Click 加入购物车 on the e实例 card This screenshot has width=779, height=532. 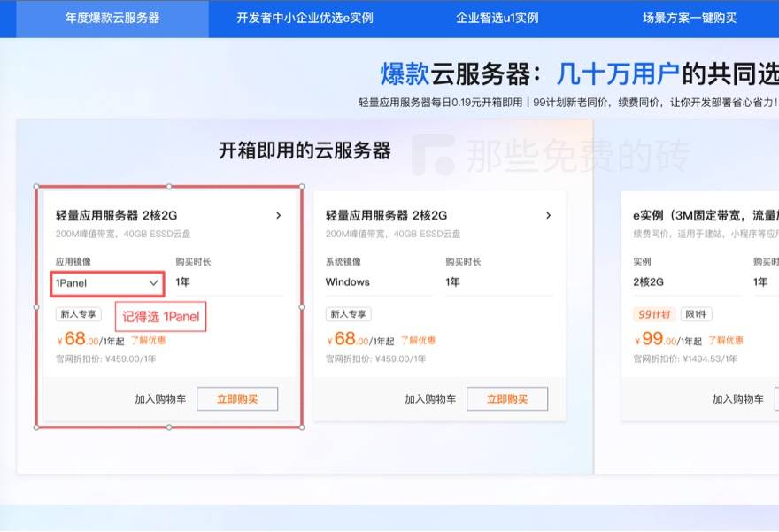pyautogui.click(x=738, y=399)
